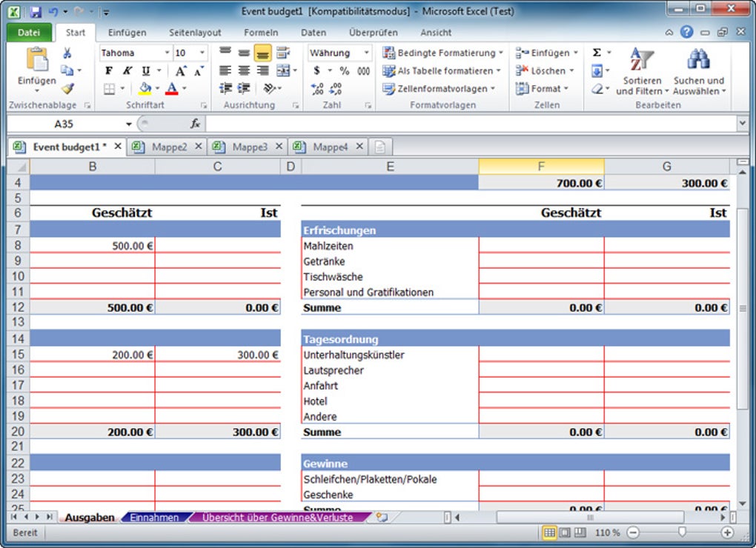Open the Einnahmen worksheet tab
756x548 pixels.
tap(153, 518)
